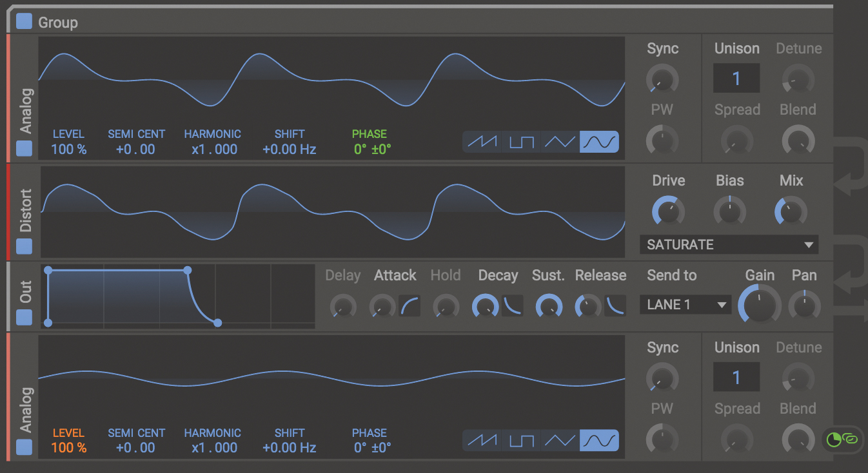868x473 pixels.
Task: Select triangle waveform in second Analog oscillator
Action: point(560,441)
